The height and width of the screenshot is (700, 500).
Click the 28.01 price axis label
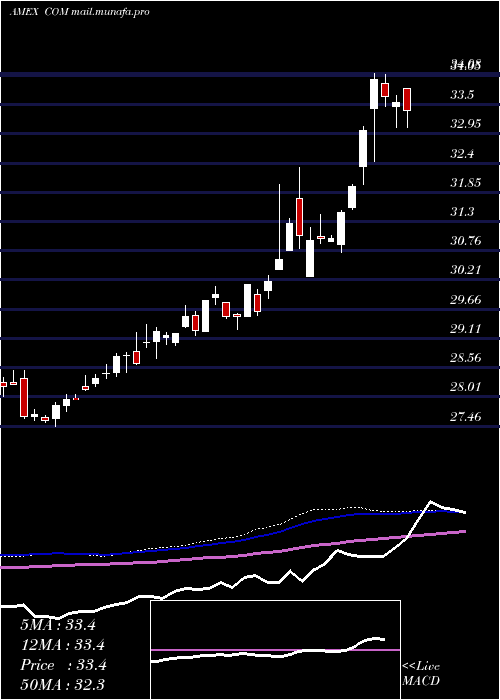click(x=466, y=387)
